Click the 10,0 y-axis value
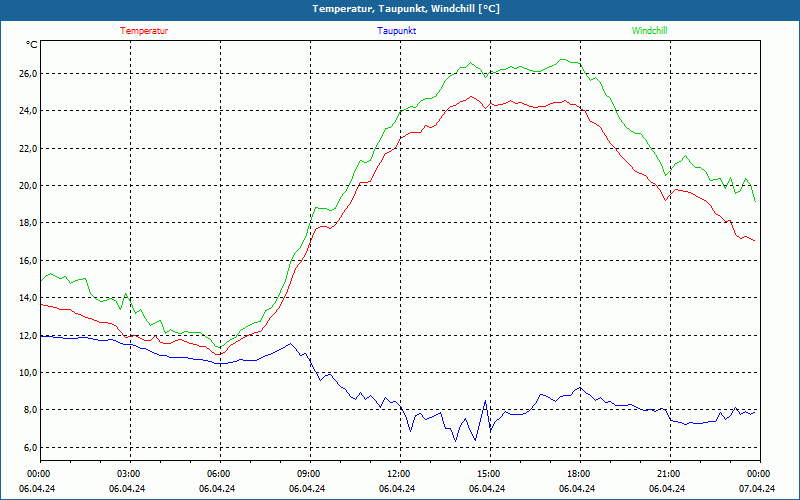The image size is (800, 500). (28, 373)
